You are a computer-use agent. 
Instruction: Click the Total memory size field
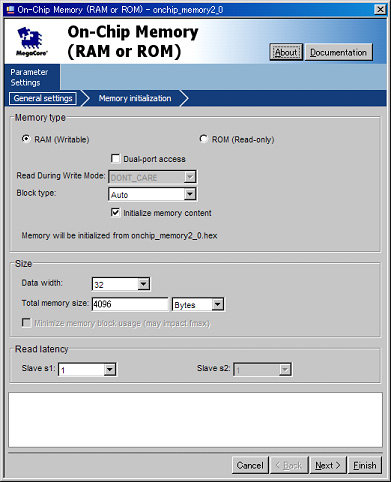click(x=130, y=304)
